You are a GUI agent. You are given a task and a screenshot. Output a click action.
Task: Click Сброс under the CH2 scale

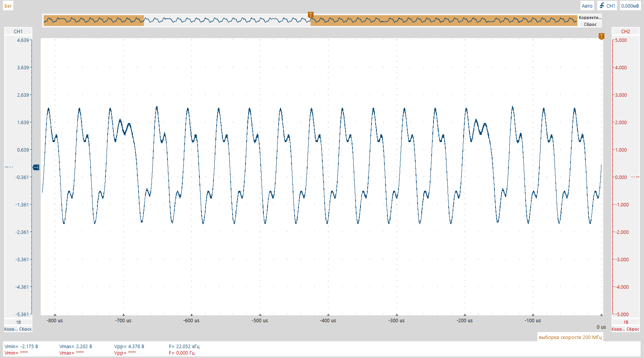coord(633,329)
